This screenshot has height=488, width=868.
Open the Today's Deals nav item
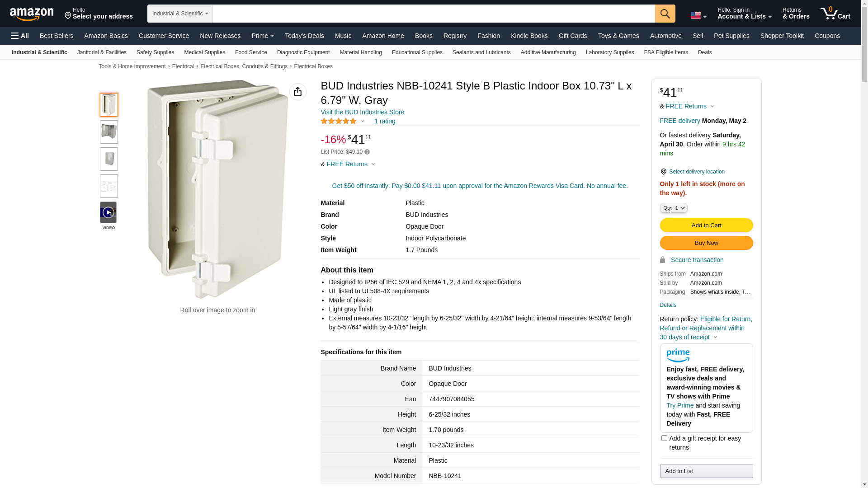pyautogui.click(x=304, y=36)
